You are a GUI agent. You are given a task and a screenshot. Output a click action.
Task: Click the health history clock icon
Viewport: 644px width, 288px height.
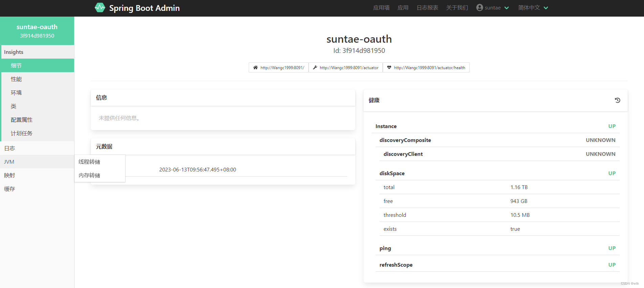click(617, 100)
